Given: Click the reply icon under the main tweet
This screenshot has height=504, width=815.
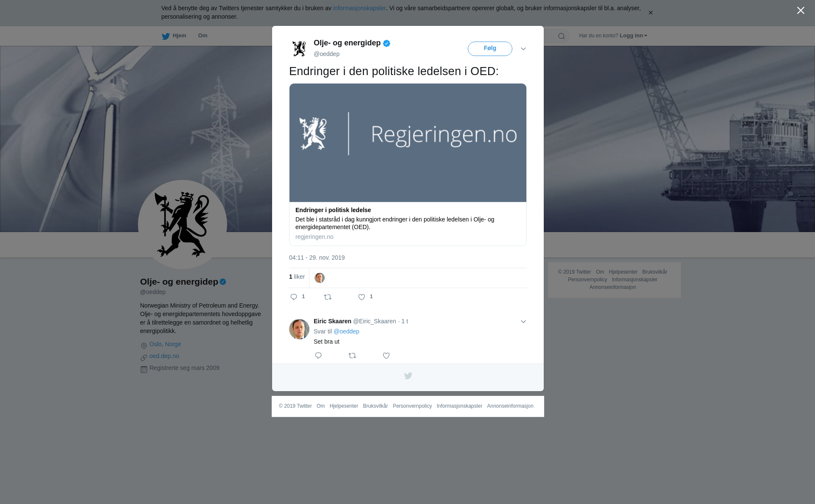Looking at the screenshot, I should pos(294,297).
